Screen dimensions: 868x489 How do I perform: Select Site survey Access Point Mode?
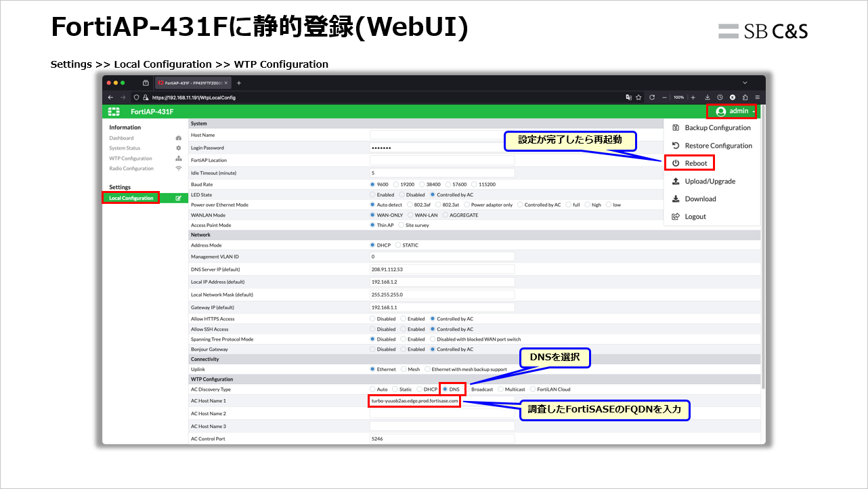401,225
